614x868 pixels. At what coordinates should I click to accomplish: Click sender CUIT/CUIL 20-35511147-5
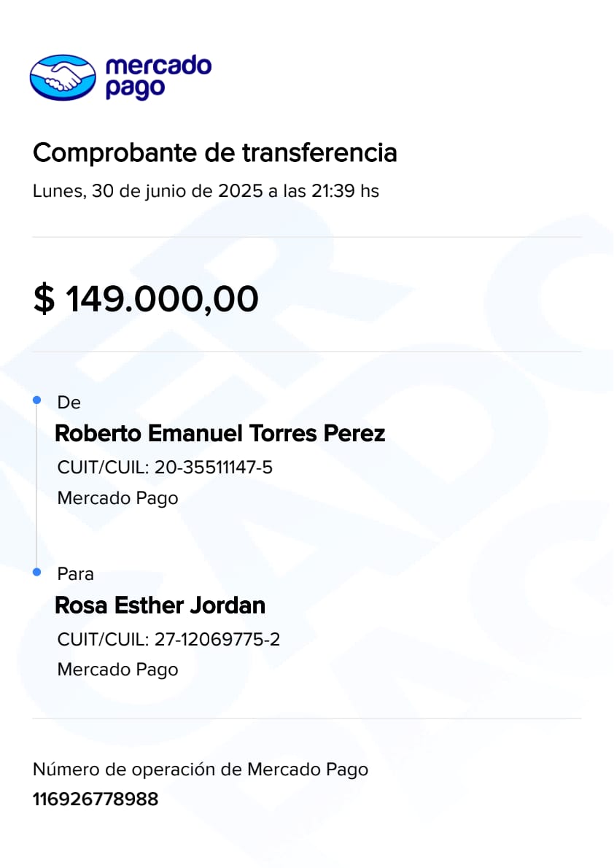(165, 468)
